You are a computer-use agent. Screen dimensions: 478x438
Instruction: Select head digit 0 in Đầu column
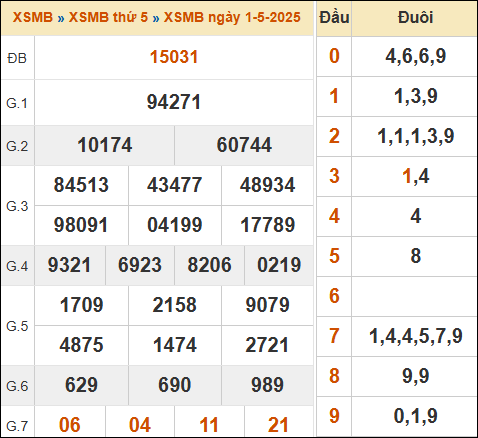click(334, 56)
